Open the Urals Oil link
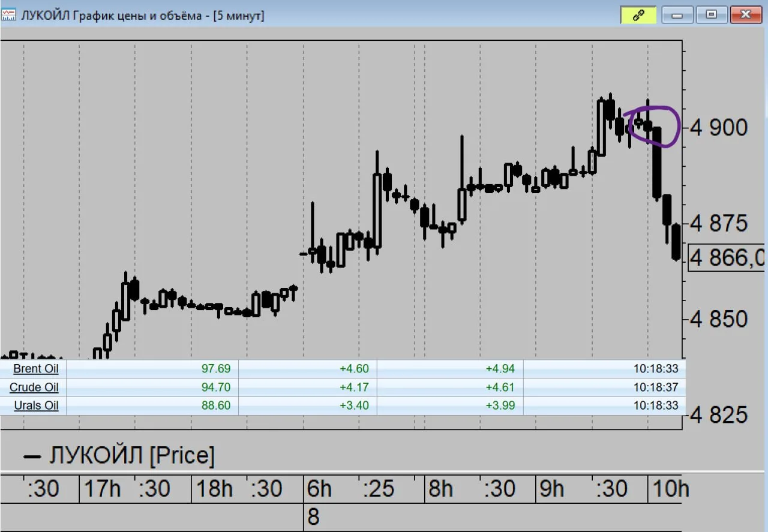Image resolution: width=768 pixels, height=532 pixels. (x=36, y=405)
